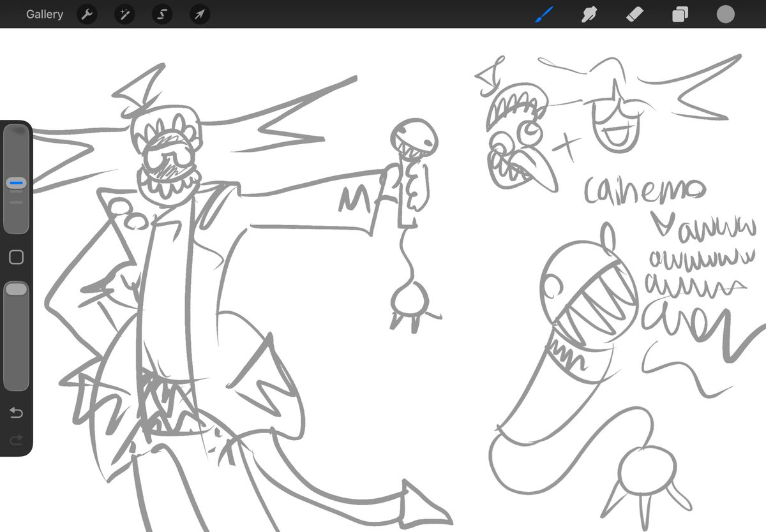The image size is (766, 532).
Task: Activate the Selection S-shaped tool
Action: pos(162,14)
